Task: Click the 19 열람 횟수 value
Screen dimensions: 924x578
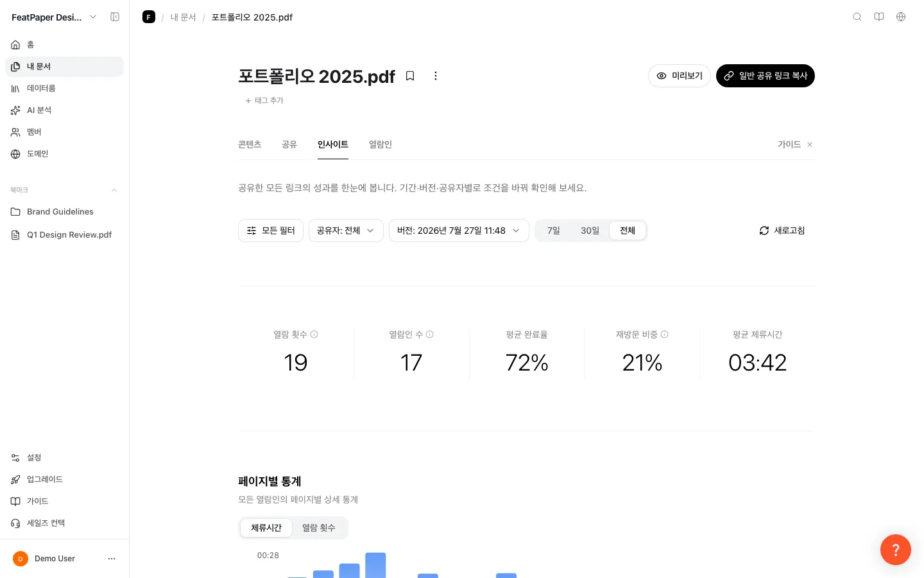Action: (x=296, y=363)
